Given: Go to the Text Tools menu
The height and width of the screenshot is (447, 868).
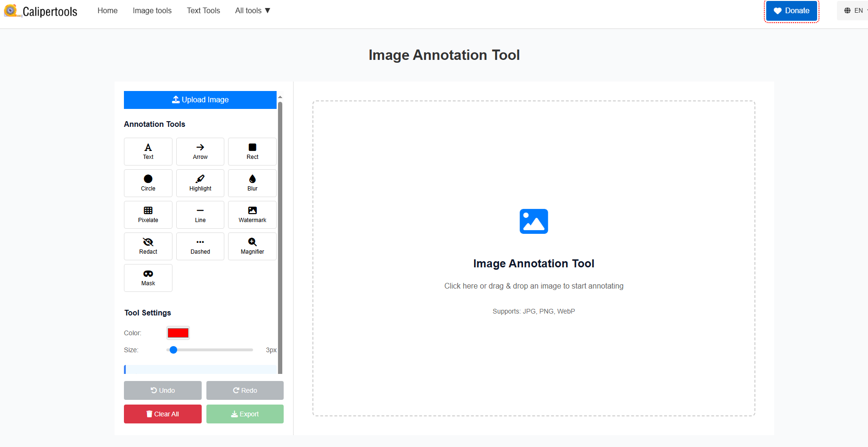Looking at the screenshot, I should 203,10.
